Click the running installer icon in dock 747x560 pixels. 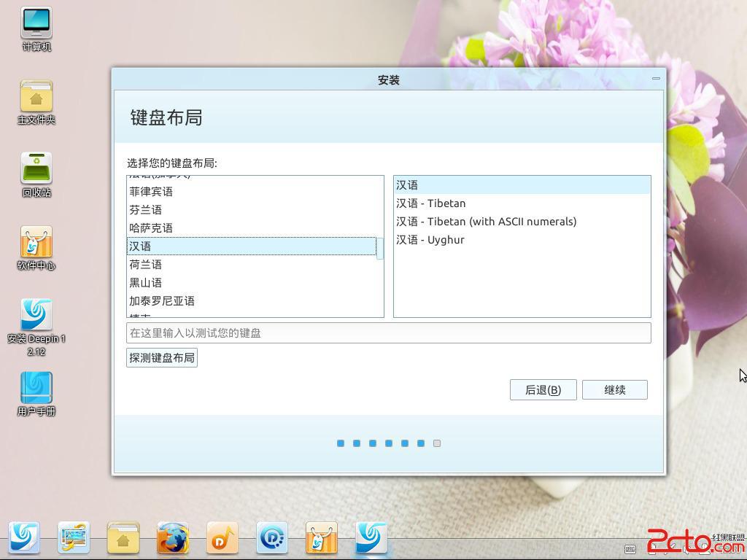(x=371, y=537)
